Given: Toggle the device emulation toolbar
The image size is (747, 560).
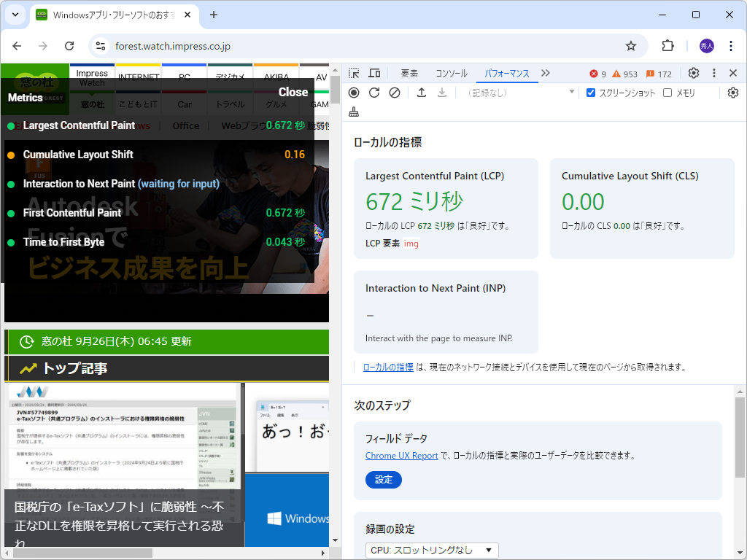Looking at the screenshot, I should (x=374, y=73).
